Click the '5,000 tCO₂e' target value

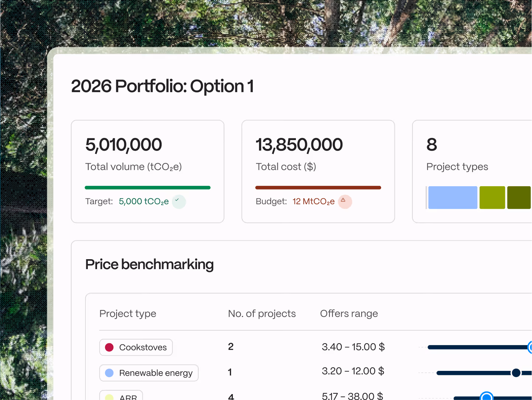[144, 202]
